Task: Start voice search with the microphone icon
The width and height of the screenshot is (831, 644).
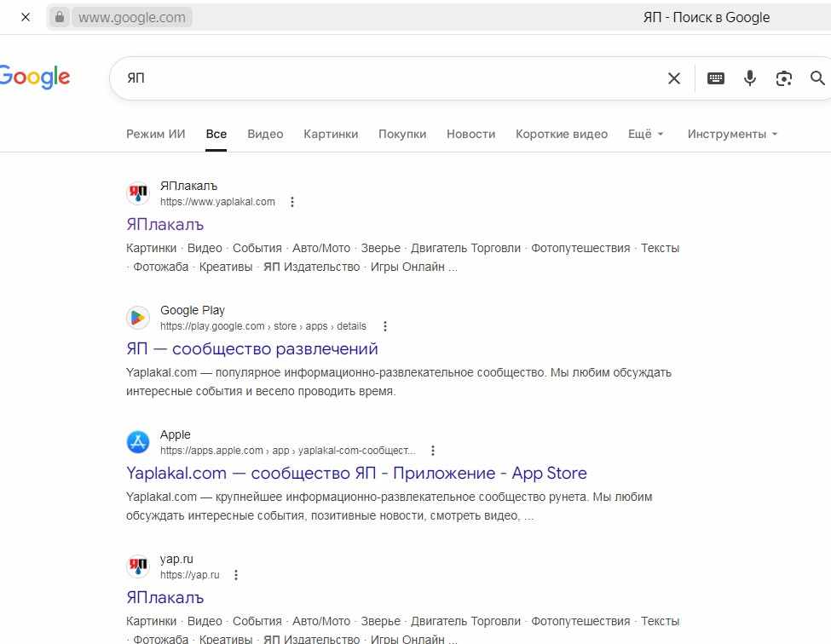Action: (749, 78)
